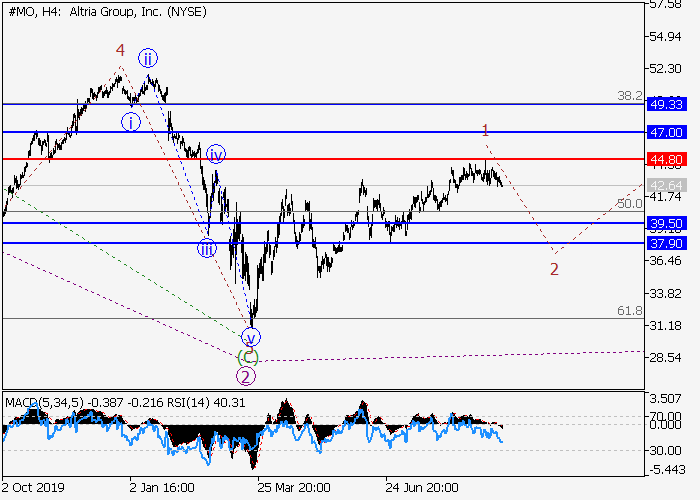Viewport: 700px width, 500px height.
Task: Select the circled wave i marker
Action: (x=131, y=122)
